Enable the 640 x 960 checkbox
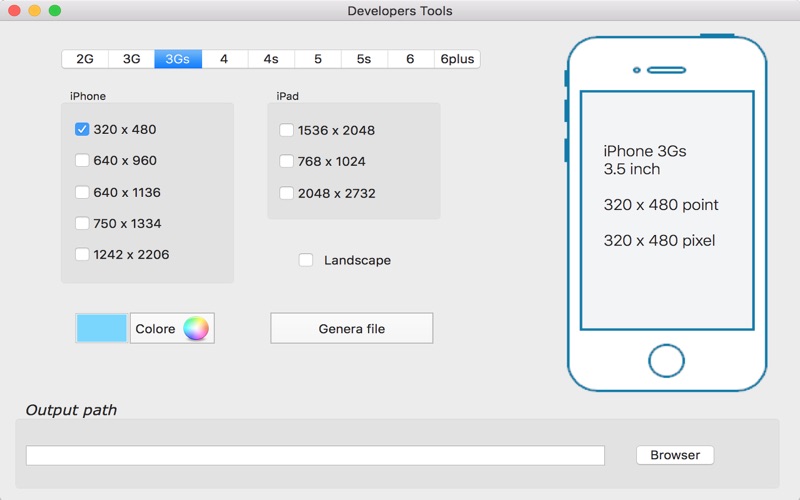Screen dimensions: 800x500 click(x=82, y=161)
